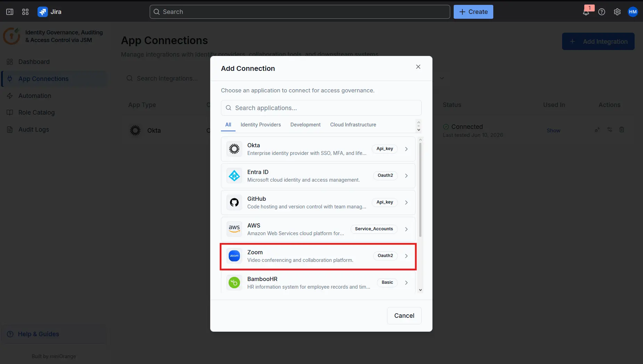Click the Cancel button

[404, 316]
